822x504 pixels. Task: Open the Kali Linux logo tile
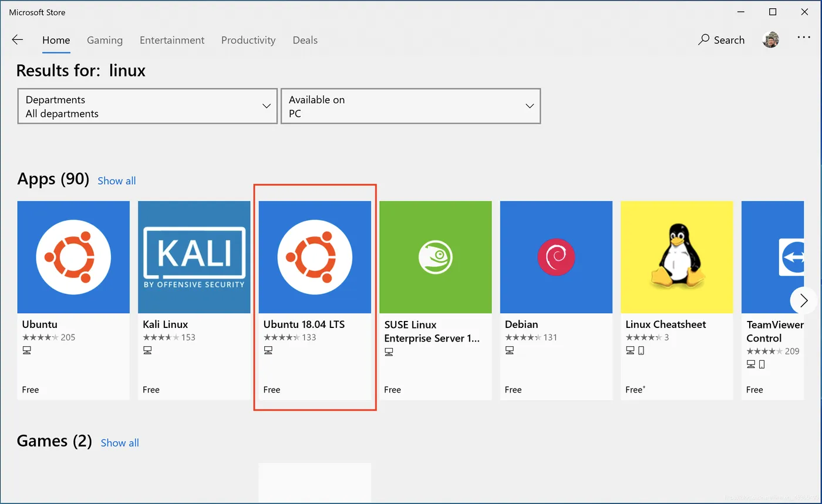coord(194,257)
